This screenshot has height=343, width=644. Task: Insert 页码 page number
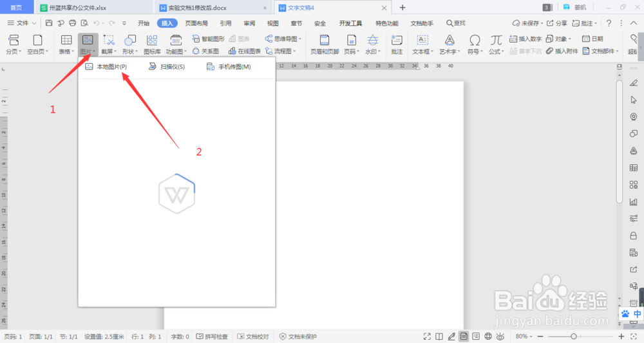click(352, 44)
